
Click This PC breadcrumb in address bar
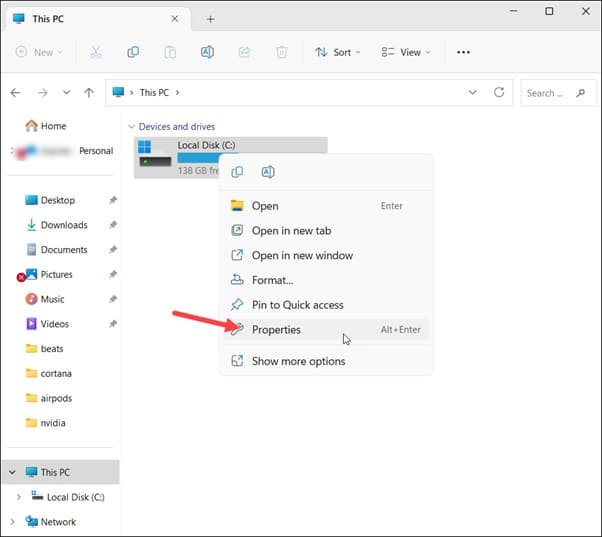tap(154, 93)
